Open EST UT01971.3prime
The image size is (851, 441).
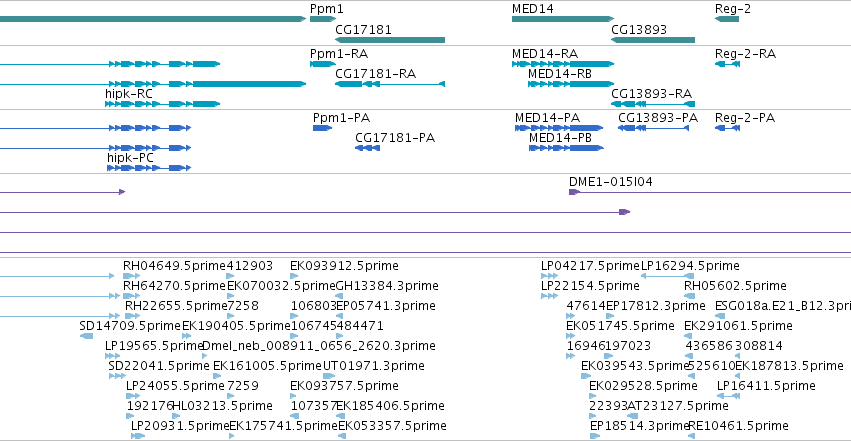373,366
